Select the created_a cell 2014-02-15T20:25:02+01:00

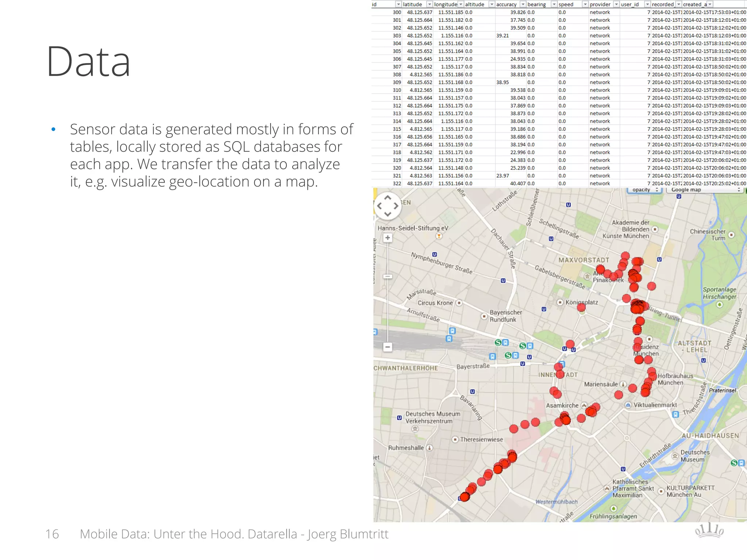click(x=714, y=184)
